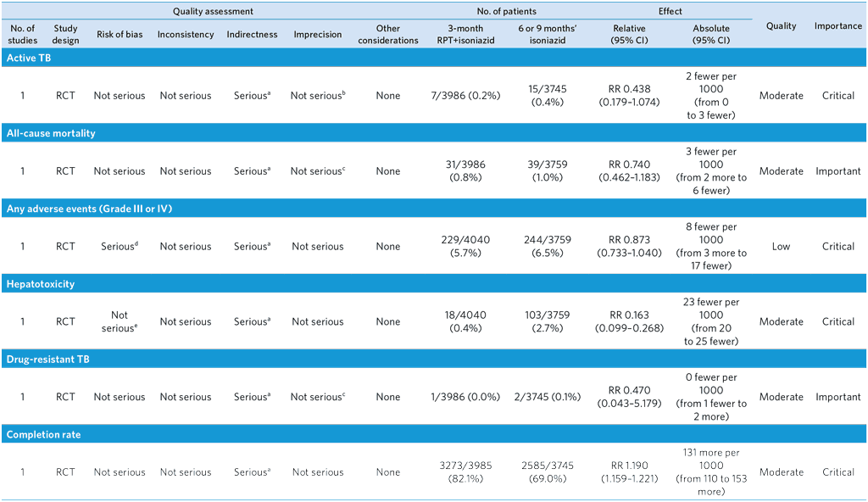Select the Drug-resistant TB section header
The width and height of the screenshot is (868, 502).
[48, 360]
